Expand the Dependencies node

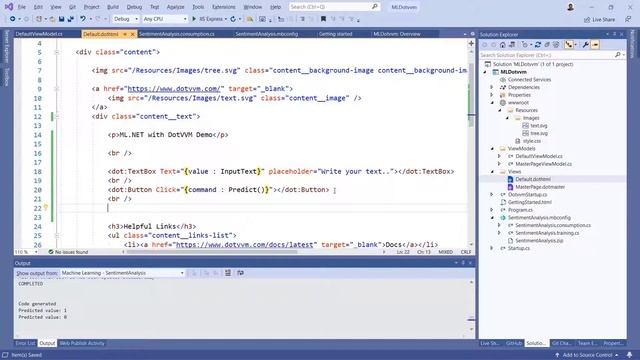[492, 87]
